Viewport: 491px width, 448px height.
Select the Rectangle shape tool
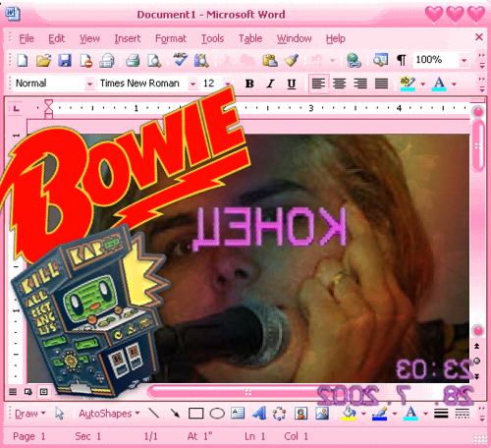click(195, 414)
